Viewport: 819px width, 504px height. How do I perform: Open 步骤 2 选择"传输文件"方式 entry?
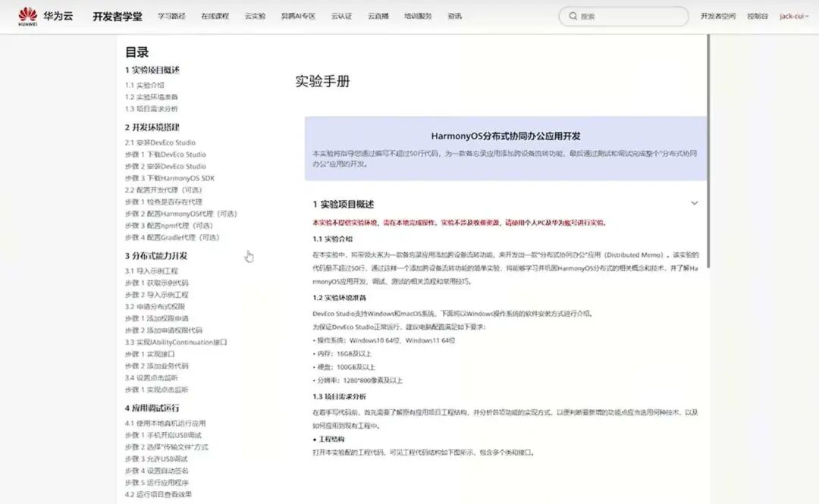tap(167, 447)
